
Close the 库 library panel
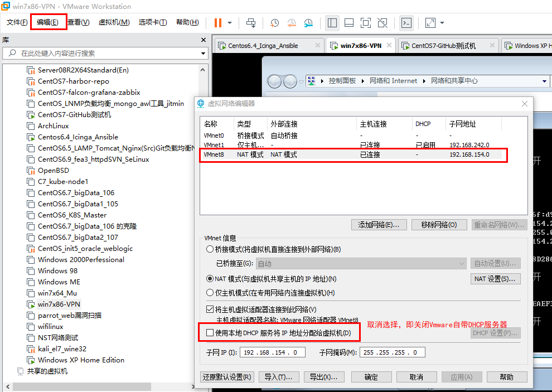203,40
